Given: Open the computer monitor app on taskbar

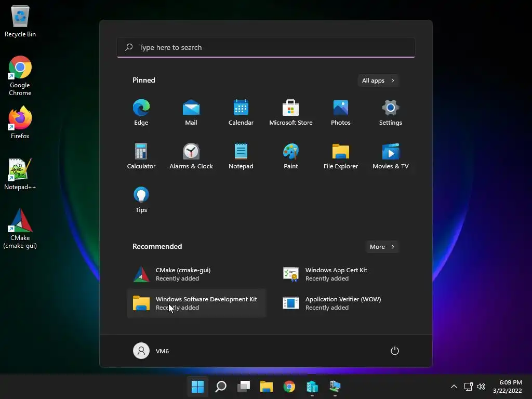Looking at the screenshot, I should pos(335,387).
